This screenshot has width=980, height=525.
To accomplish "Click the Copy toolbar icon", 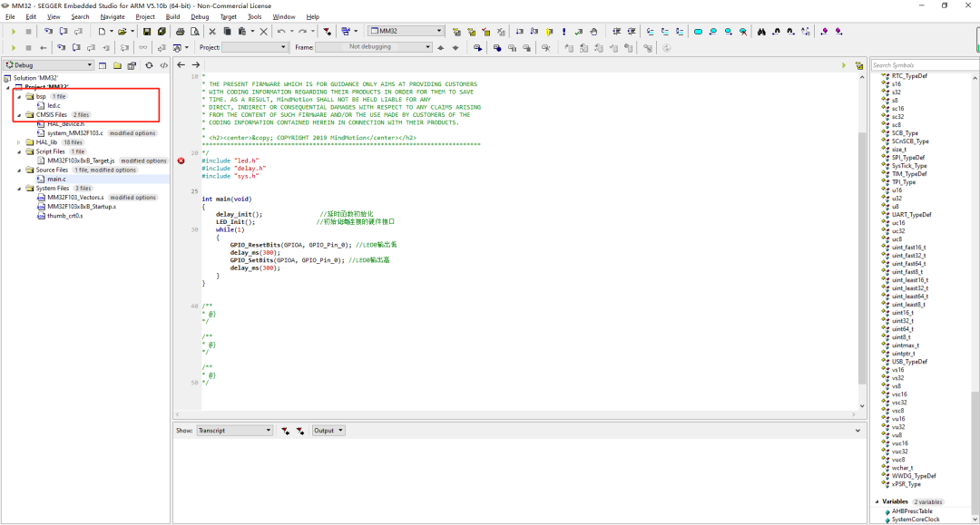I will 227,31.
